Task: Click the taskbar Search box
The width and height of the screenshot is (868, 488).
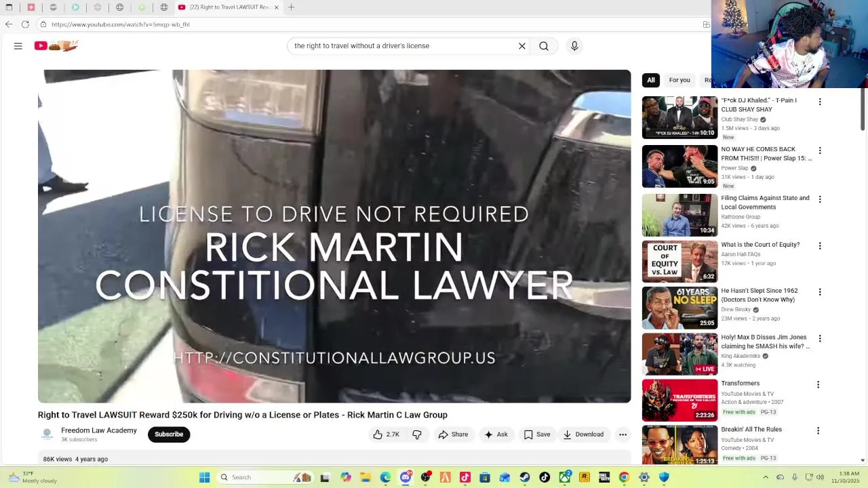Action: 266,477
